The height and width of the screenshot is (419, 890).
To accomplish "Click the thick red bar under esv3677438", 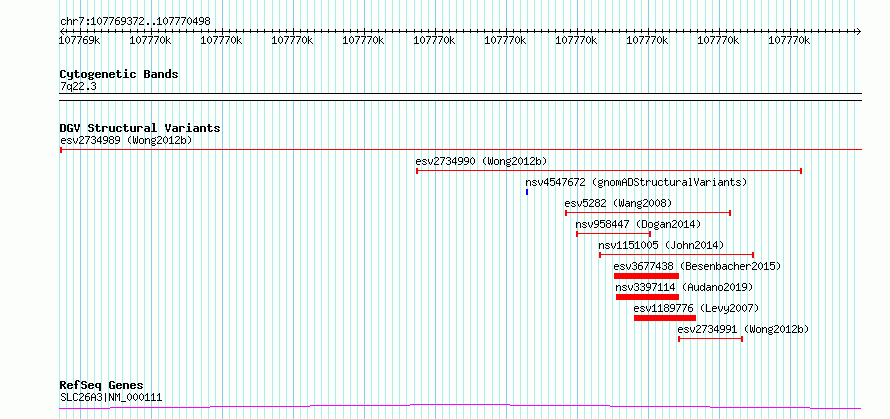I will click(x=646, y=276).
